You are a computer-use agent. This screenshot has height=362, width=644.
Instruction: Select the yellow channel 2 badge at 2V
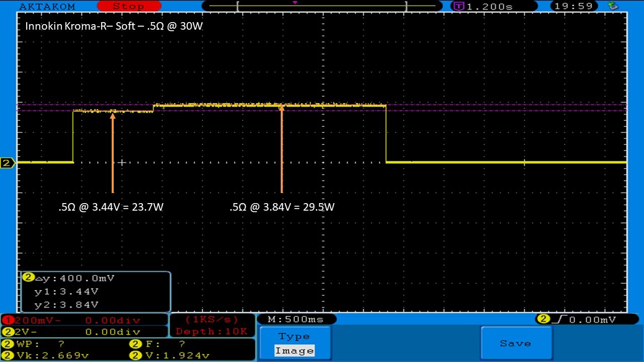pos(8,332)
